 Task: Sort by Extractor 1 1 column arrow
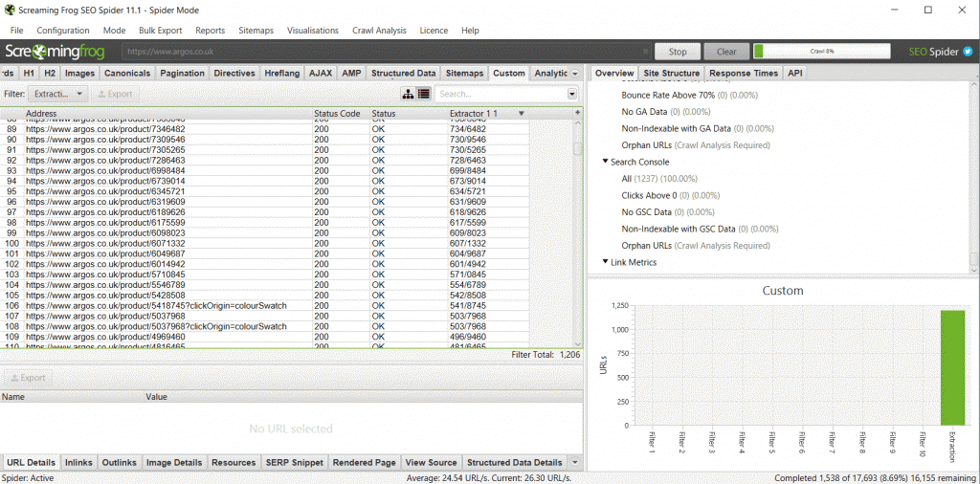point(522,114)
